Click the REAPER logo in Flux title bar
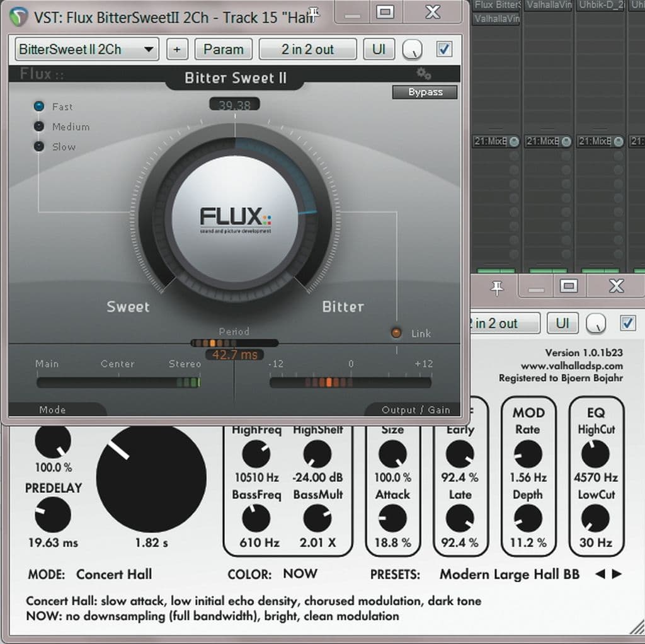 point(18,17)
